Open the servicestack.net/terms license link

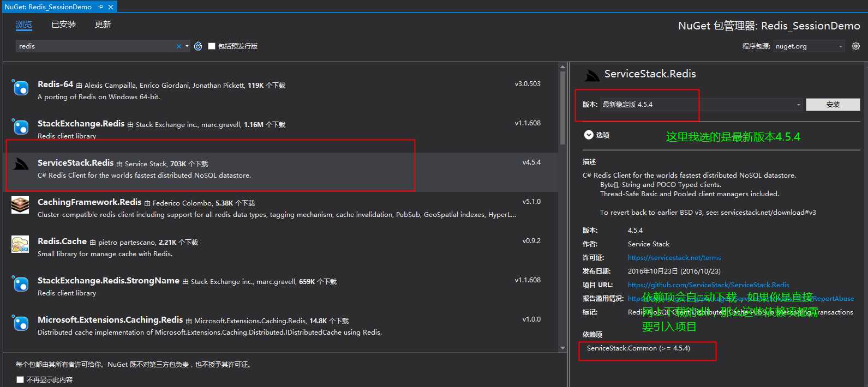click(x=674, y=258)
